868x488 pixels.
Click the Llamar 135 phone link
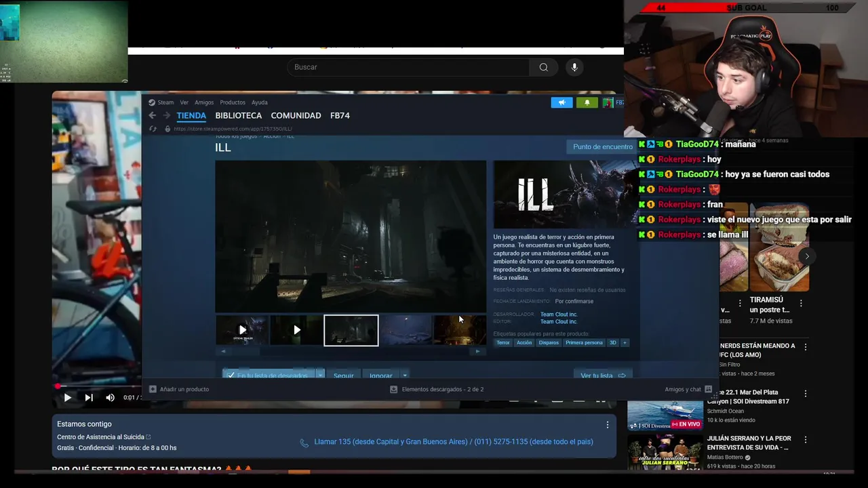(454, 442)
